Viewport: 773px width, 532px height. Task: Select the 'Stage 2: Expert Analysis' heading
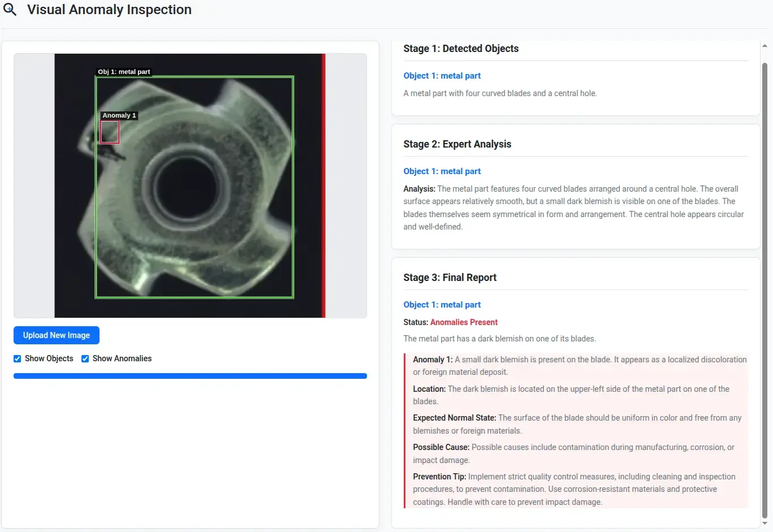[457, 144]
